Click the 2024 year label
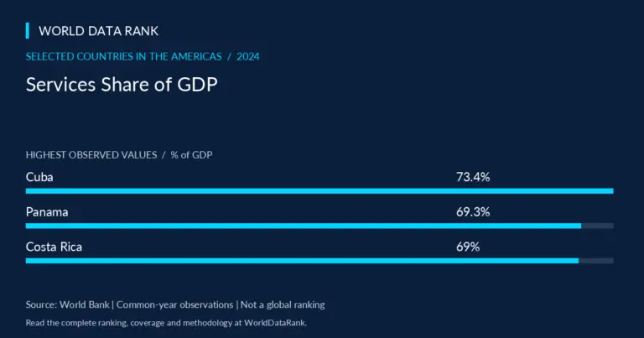Screen dimensions: 644x338 coord(248,57)
